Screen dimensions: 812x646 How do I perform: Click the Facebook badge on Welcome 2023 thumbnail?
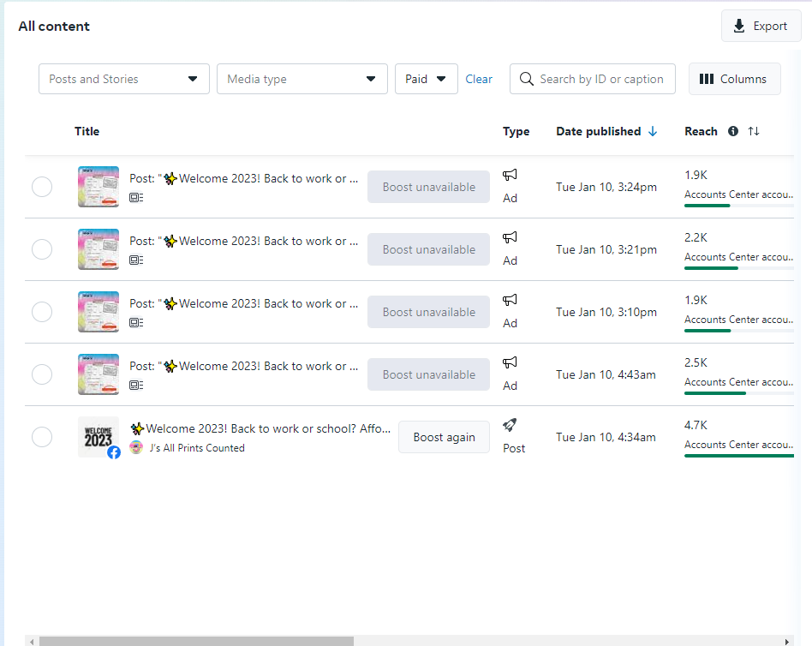click(x=114, y=452)
